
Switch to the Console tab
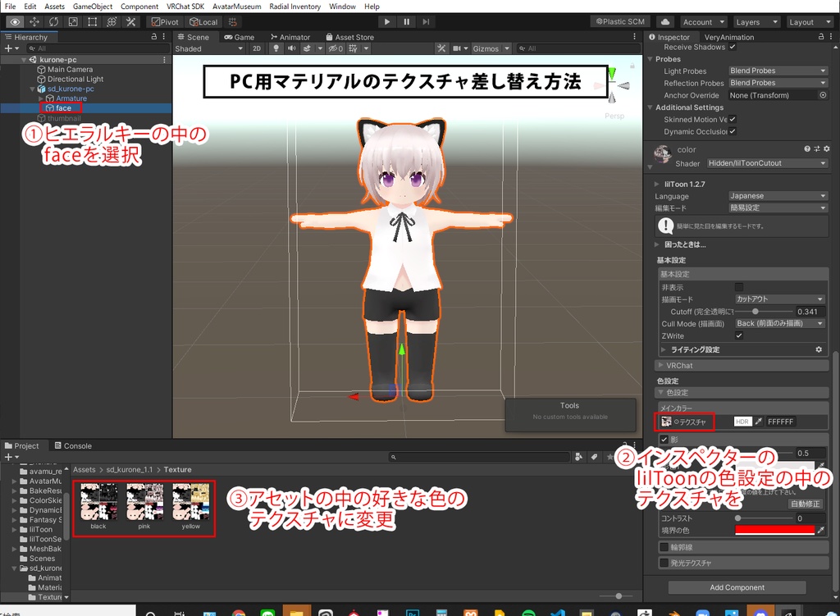coord(74,445)
